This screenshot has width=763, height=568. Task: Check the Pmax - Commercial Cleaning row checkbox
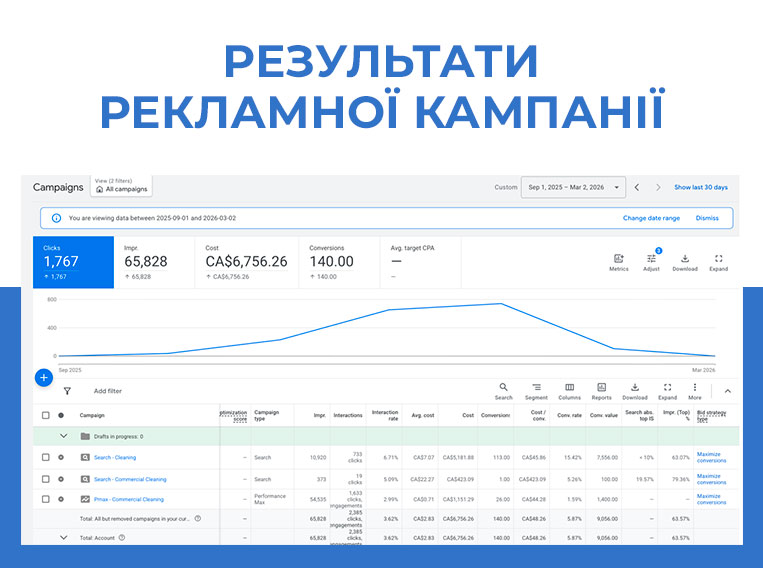[x=45, y=499]
